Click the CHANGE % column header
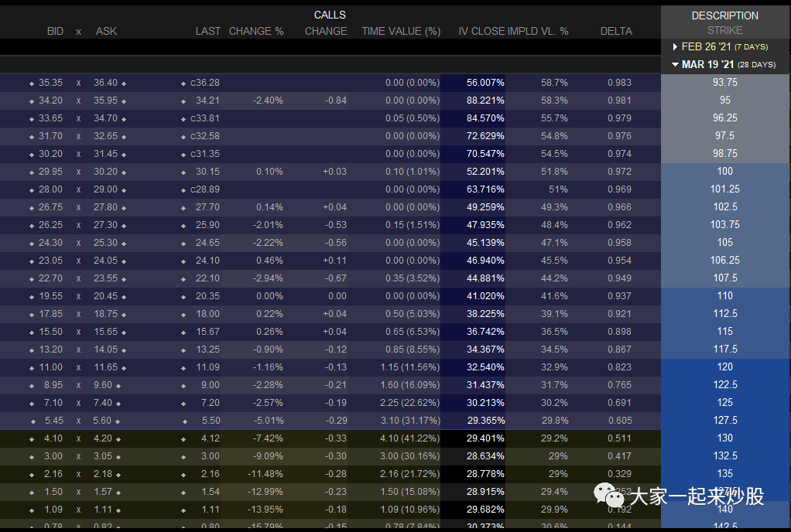Screen dimensions: 791x532 (256, 31)
